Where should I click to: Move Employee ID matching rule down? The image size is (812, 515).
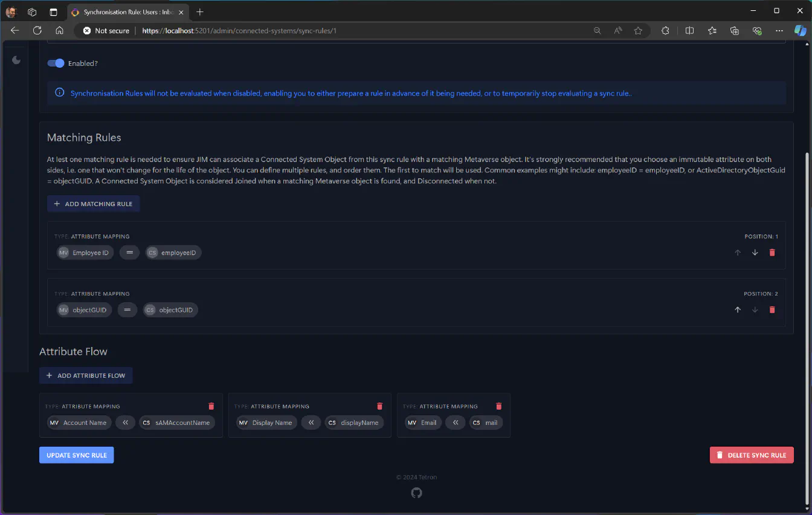[x=755, y=253]
